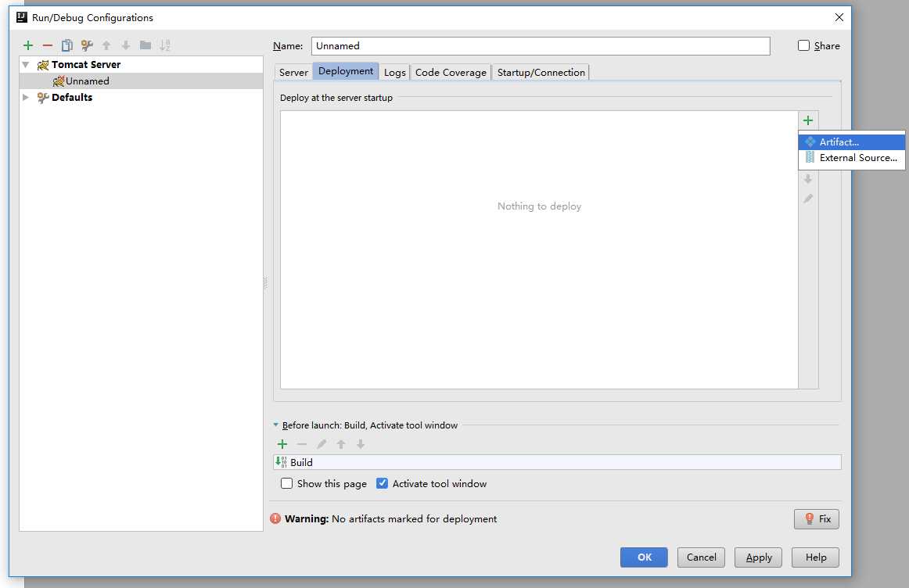Click the Apply button
This screenshot has height=588, width=909.
click(758, 558)
